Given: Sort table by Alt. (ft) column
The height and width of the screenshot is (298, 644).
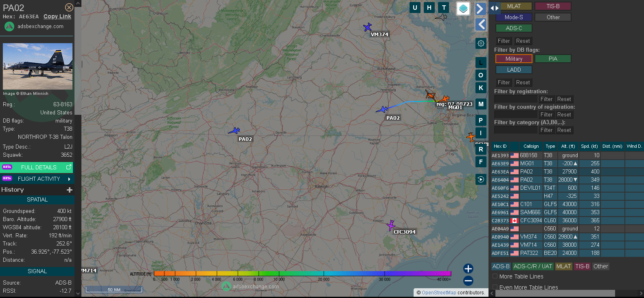Looking at the screenshot, I should tap(568, 146).
